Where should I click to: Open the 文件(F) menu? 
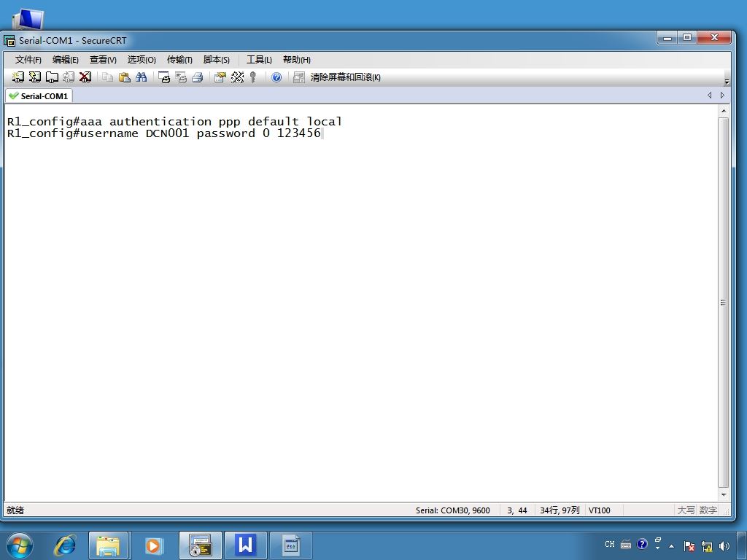click(x=28, y=60)
